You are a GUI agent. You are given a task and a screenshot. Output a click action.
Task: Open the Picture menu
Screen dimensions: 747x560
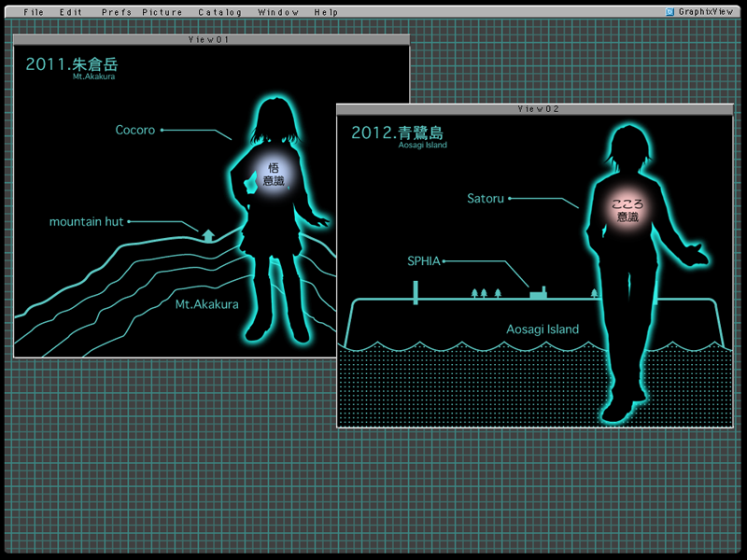pos(162,12)
